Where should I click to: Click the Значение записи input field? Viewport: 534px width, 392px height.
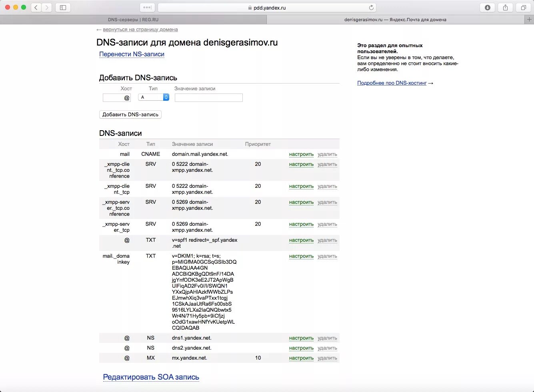(209, 98)
